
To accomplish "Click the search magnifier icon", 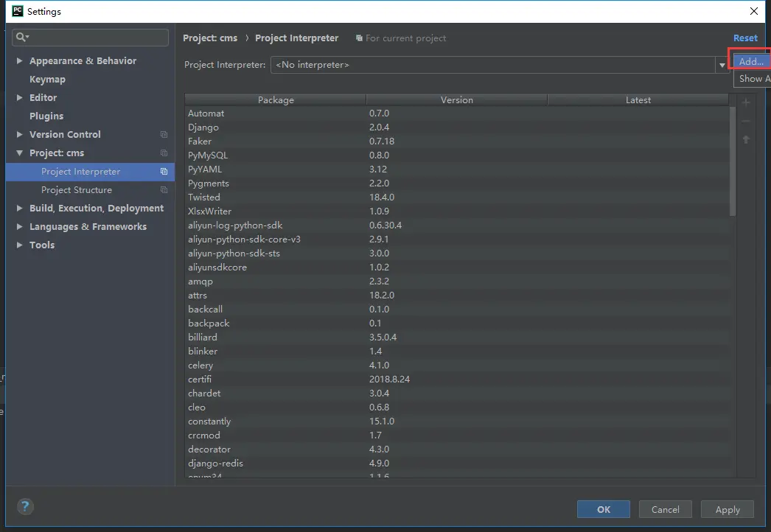I will click(21, 38).
